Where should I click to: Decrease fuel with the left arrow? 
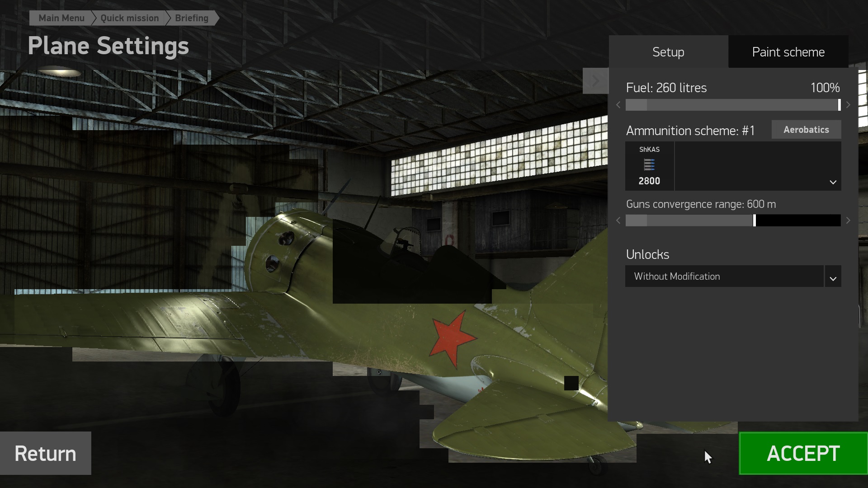point(618,105)
